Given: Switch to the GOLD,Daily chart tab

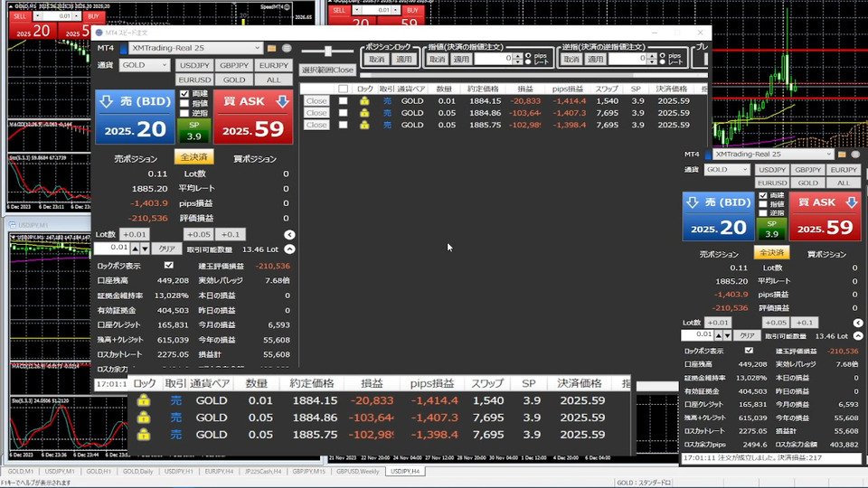Looking at the screenshot, I should [137, 472].
